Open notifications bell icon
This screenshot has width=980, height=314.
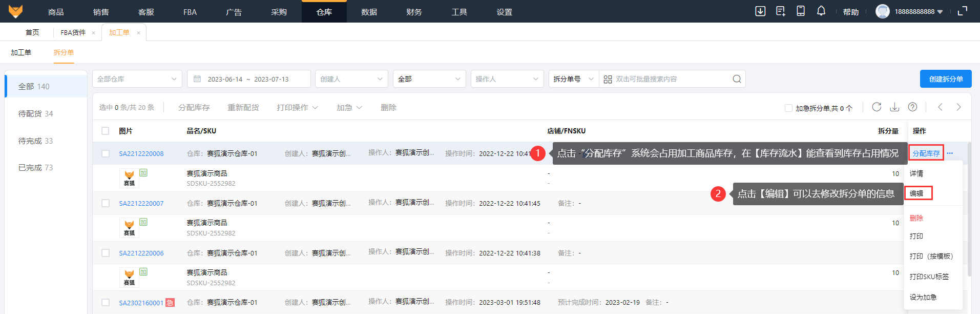[x=821, y=11]
